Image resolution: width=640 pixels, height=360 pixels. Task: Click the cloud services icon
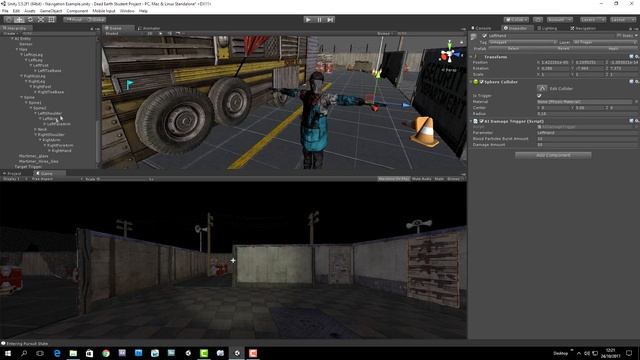[x=538, y=20]
